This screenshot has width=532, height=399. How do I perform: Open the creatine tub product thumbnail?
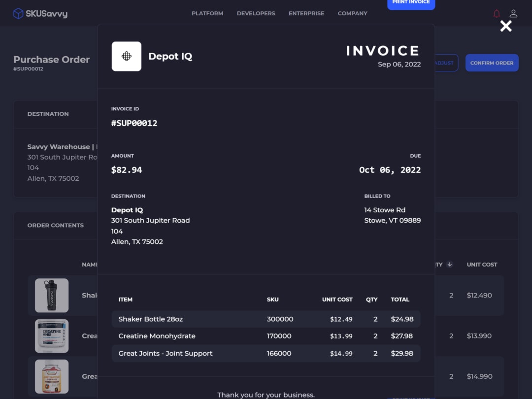pyautogui.click(x=52, y=336)
